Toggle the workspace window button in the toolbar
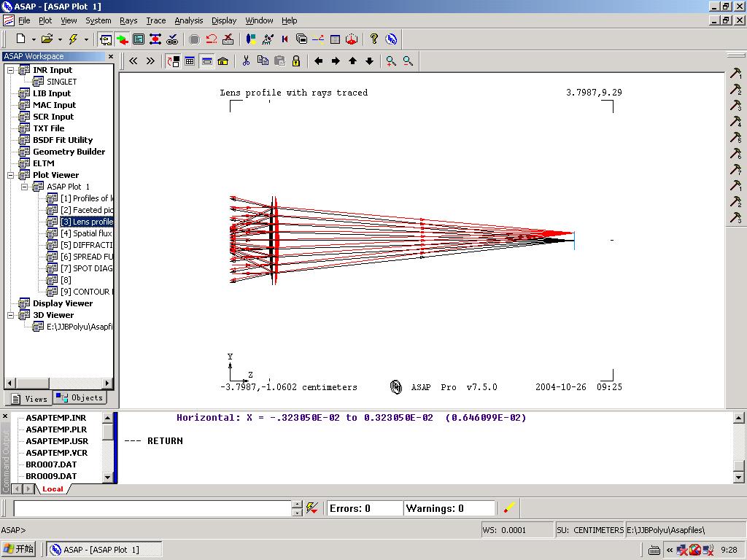 [106, 39]
